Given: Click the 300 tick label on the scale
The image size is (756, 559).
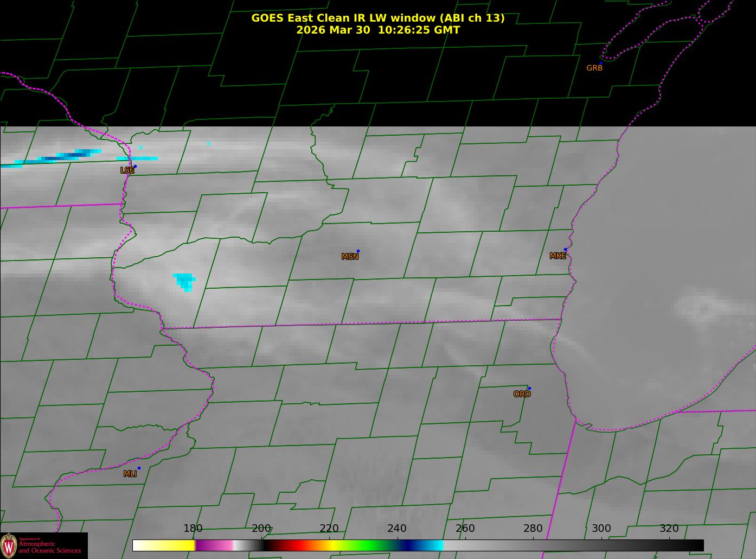Looking at the screenshot, I should [601, 529].
